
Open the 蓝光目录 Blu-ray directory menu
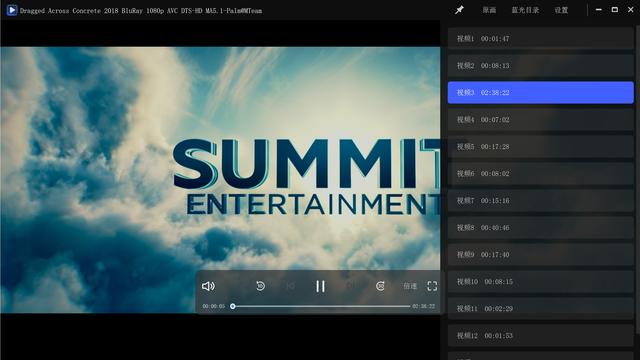pos(525,10)
